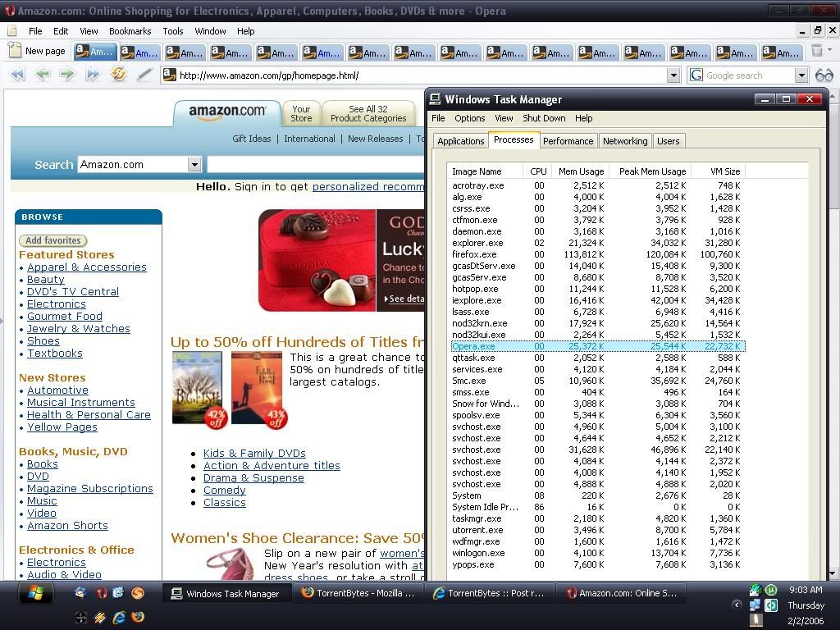The width and height of the screenshot is (840, 630).
Task: Open a new page in Opera
Action: 38,52
